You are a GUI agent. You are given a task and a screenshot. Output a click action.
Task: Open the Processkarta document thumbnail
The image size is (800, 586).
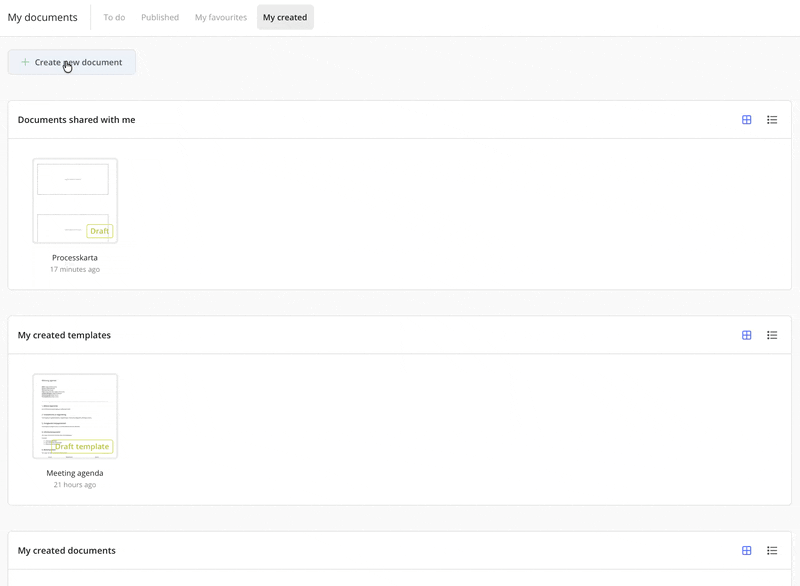pos(75,200)
